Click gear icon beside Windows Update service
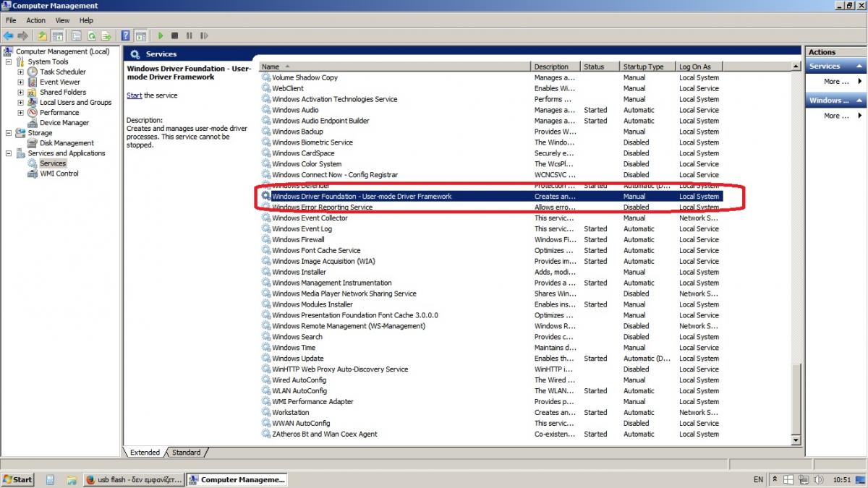 click(265, 358)
